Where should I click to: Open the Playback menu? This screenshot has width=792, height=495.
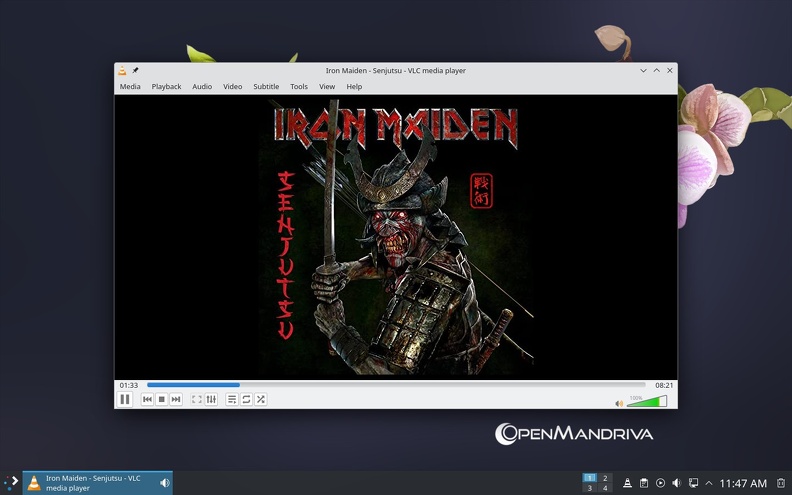coord(166,86)
